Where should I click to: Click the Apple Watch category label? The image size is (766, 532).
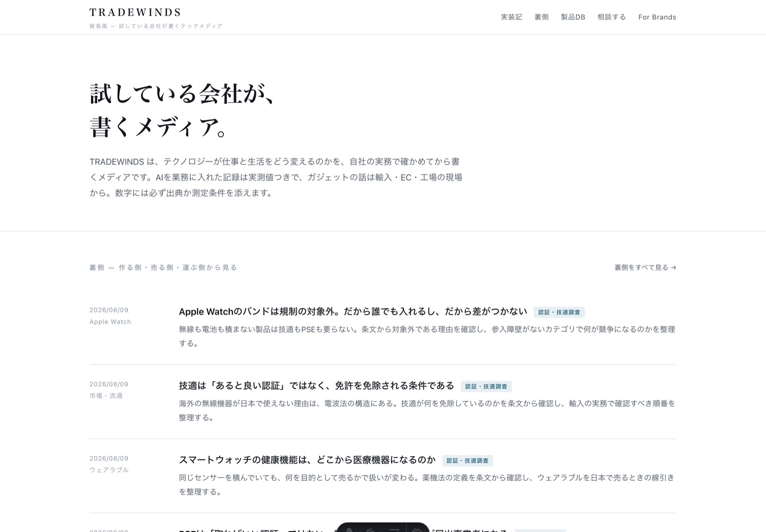point(110,322)
